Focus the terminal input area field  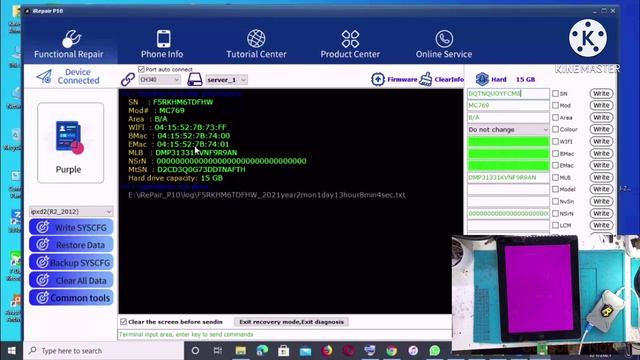point(284,334)
